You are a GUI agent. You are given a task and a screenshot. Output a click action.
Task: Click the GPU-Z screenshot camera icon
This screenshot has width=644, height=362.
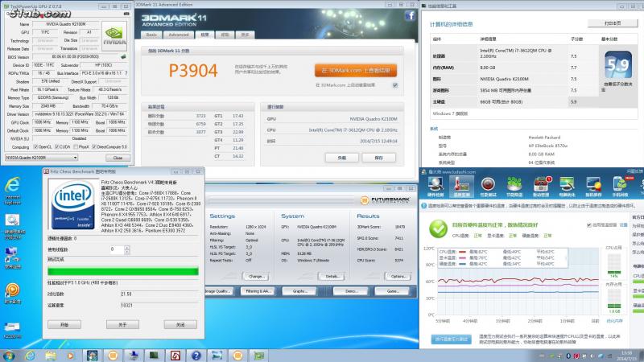point(126,14)
